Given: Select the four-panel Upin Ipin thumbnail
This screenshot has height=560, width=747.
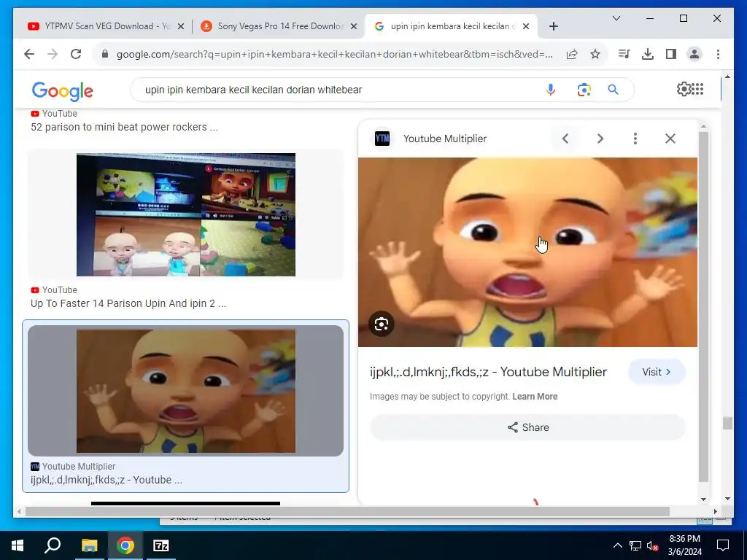Looking at the screenshot, I should [186, 215].
